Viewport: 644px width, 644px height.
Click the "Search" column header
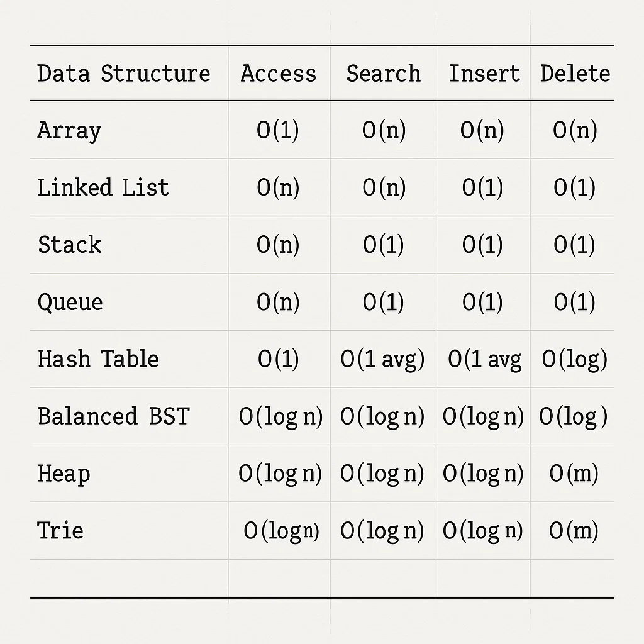coord(383,74)
